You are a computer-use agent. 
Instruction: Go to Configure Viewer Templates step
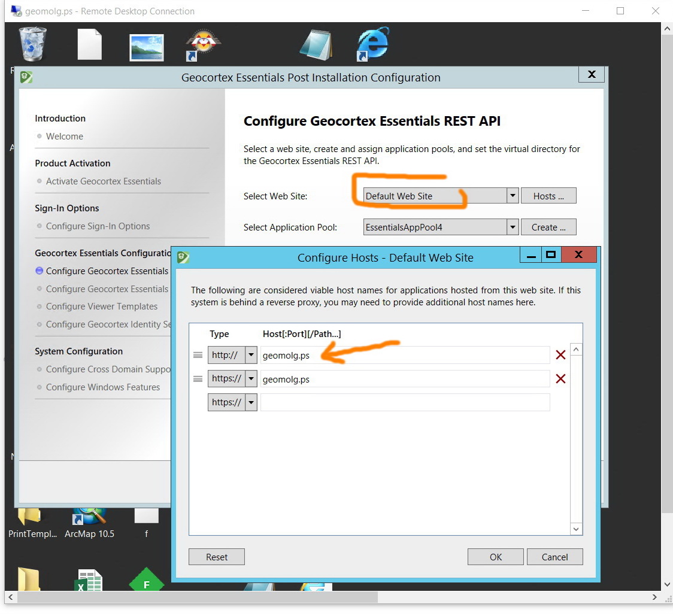point(102,307)
